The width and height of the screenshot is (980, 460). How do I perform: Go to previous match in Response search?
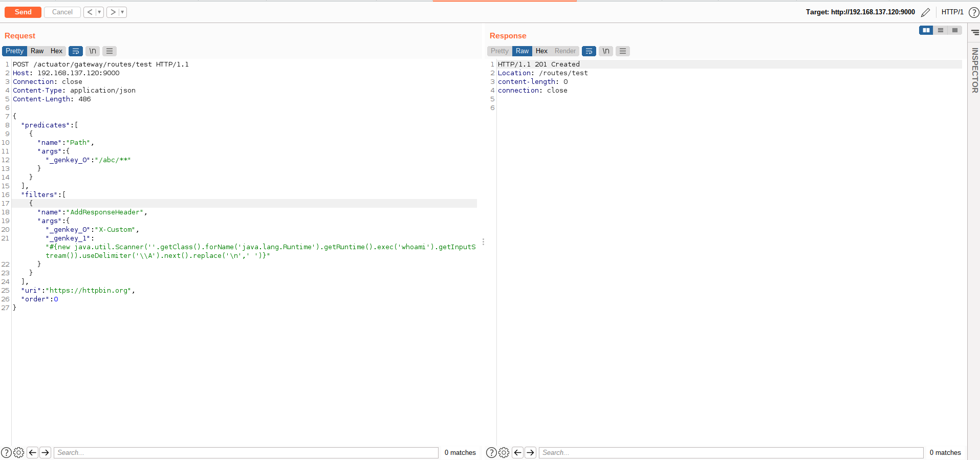click(x=517, y=452)
